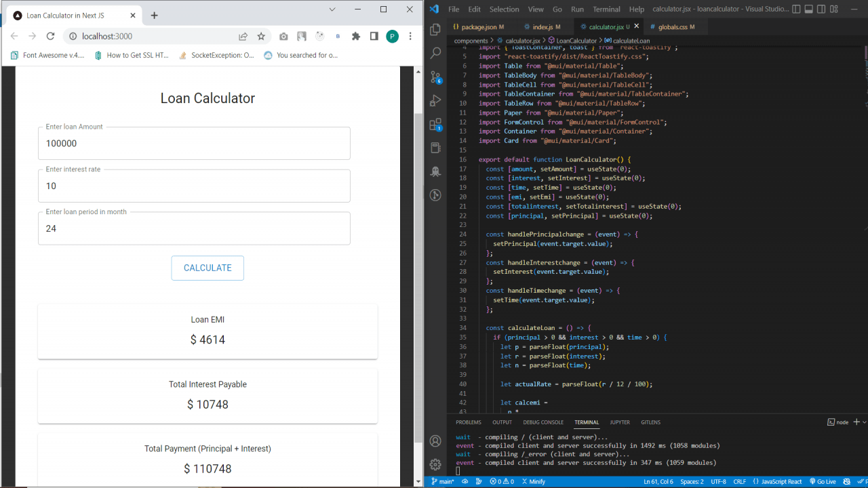This screenshot has height=488, width=868.
Task: Click the Enter interest rate field
Action: (x=194, y=186)
